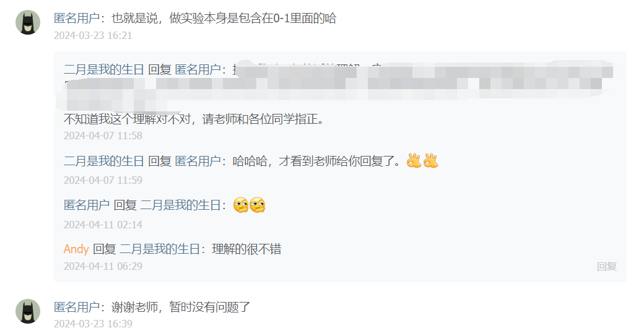Click the bottom Batman avatar icon
The width and height of the screenshot is (644, 336).
pyautogui.click(x=28, y=311)
